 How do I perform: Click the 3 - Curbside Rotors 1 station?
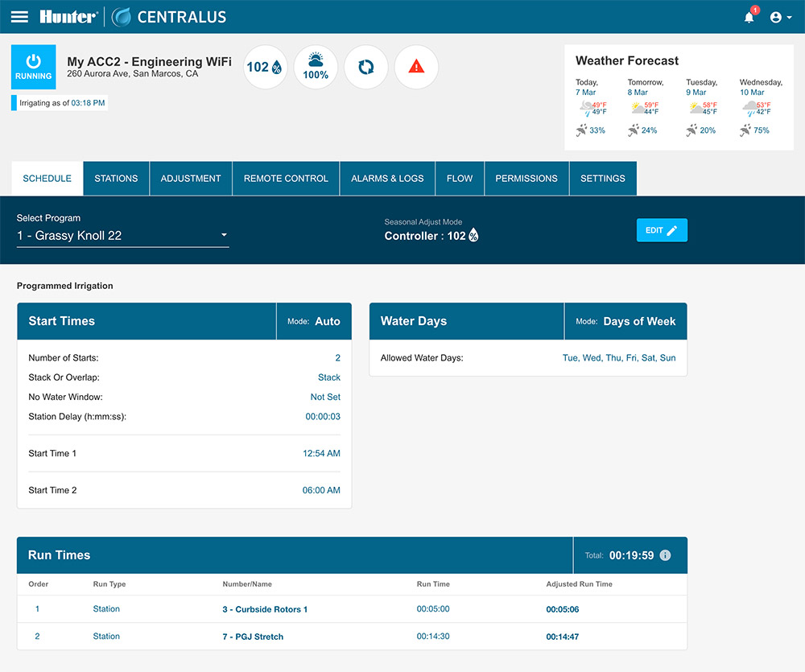265,609
